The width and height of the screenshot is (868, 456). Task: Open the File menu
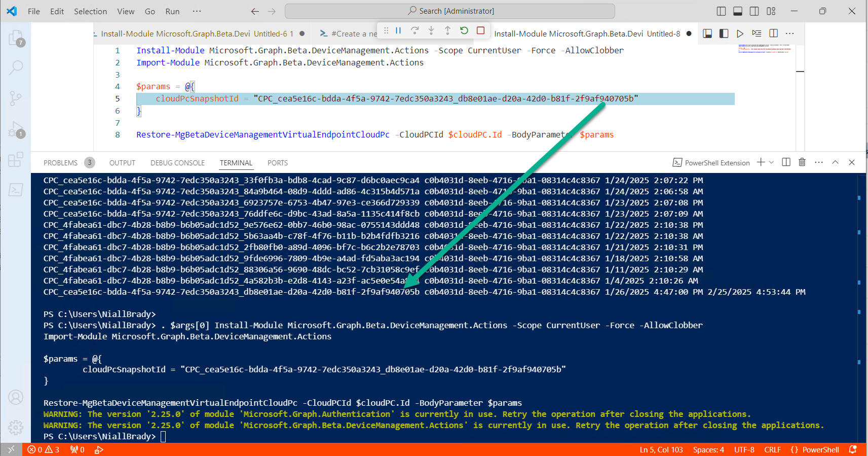[x=34, y=11]
